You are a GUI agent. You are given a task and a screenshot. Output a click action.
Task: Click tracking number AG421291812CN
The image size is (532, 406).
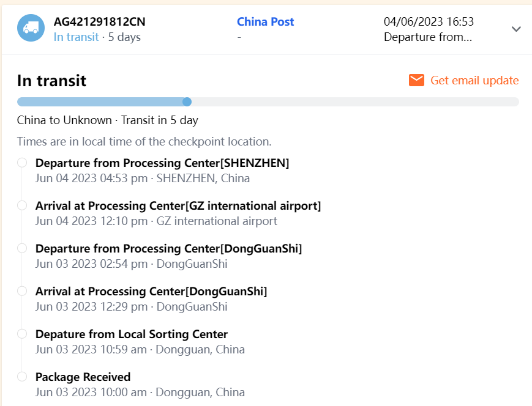[100, 22]
